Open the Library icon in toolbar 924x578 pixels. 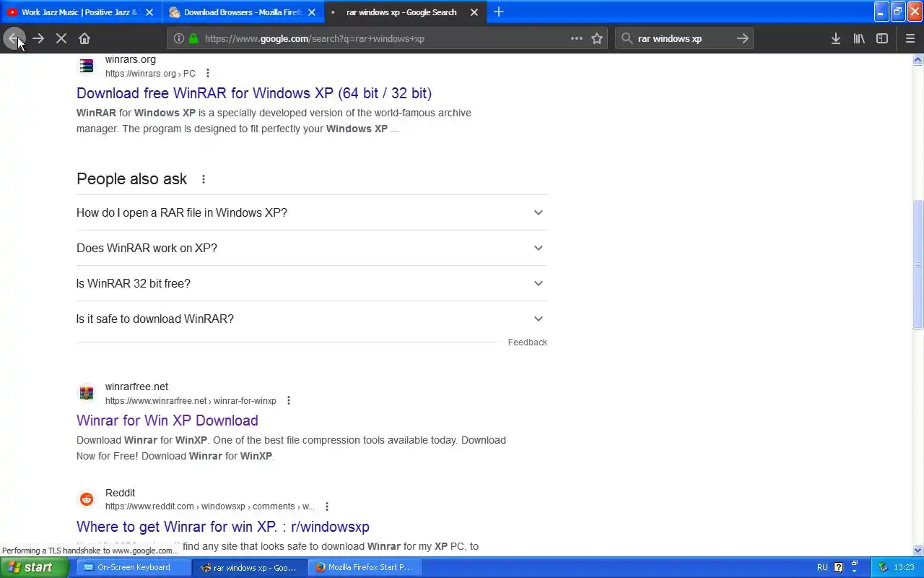point(859,38)
